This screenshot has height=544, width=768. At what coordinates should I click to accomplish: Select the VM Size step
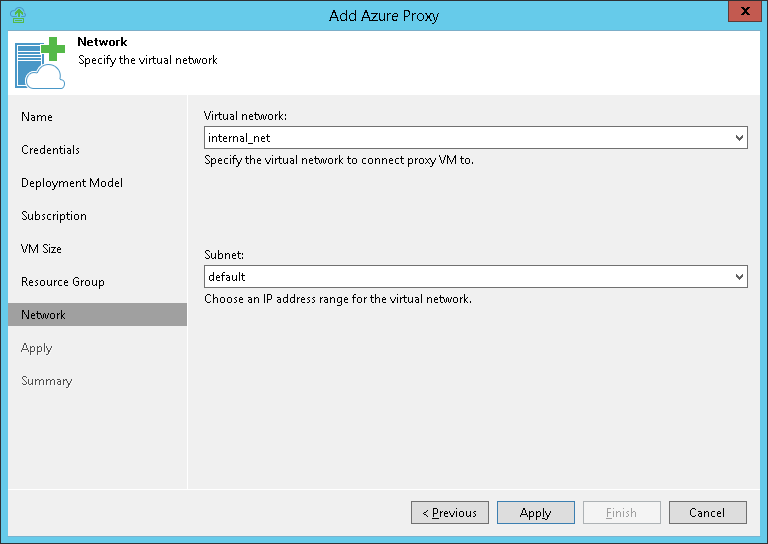coord(41,249)
